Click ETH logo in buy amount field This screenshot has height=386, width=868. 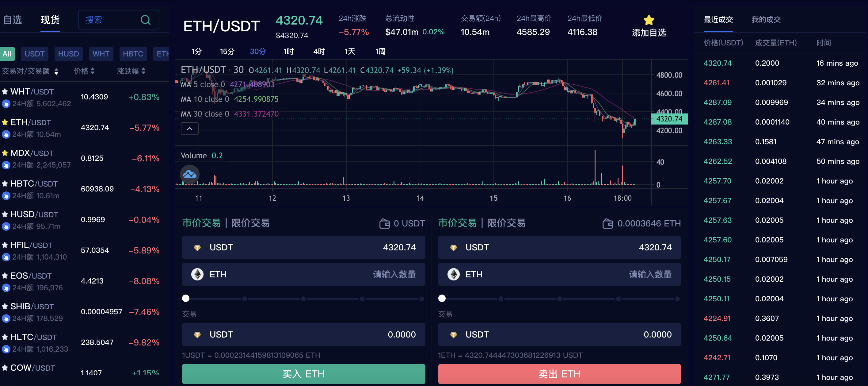tap(197, 274)
